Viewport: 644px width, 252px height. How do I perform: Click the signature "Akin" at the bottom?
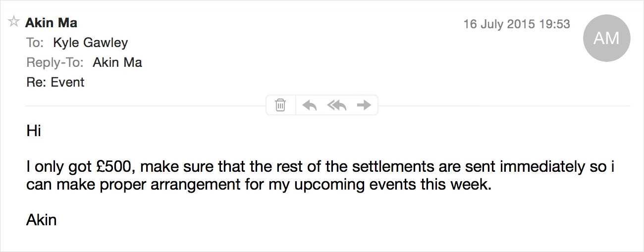42,219
